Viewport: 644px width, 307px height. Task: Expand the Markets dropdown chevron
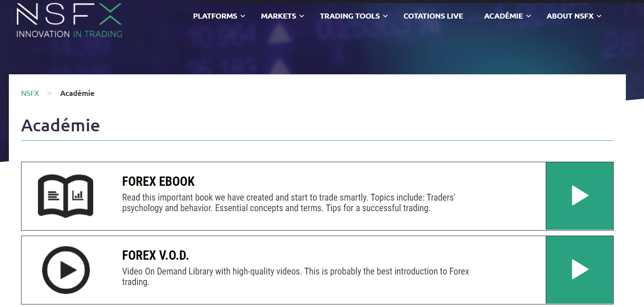point(302,16)
